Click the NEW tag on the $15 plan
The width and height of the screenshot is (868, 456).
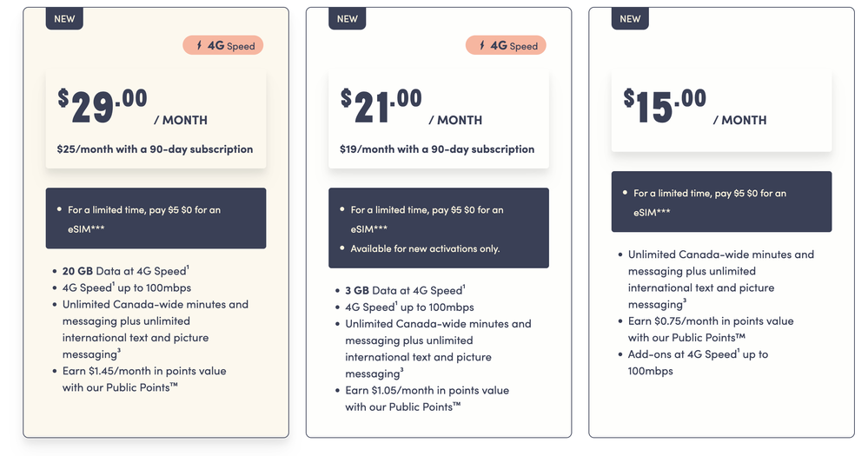pyautogui.click(x=630, y=18)
